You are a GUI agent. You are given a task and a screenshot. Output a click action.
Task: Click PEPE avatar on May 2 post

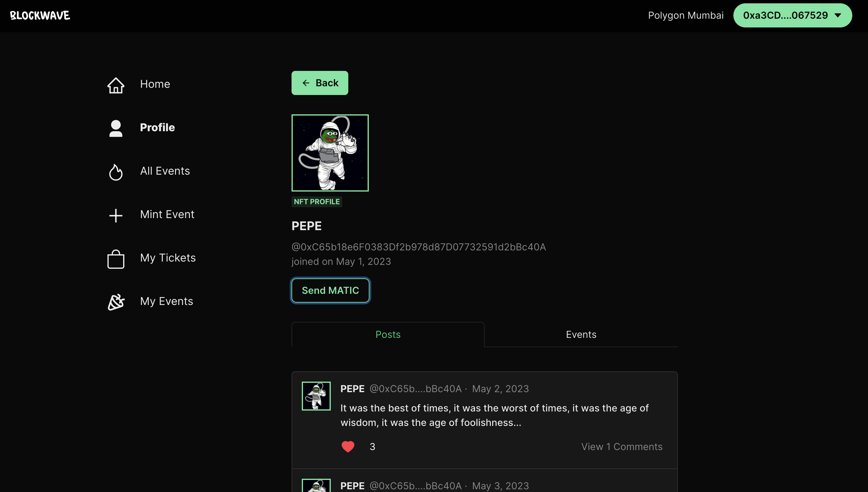pos(316,396)
